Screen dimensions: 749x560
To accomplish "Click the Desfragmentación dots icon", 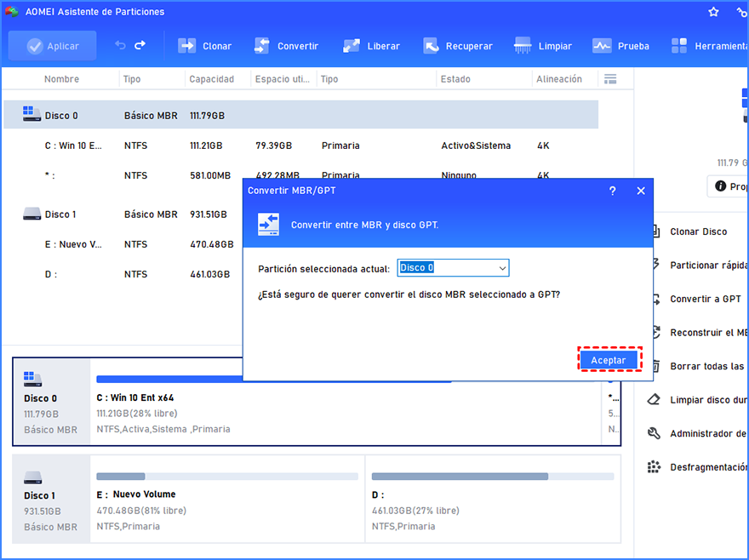I will 654,467.
